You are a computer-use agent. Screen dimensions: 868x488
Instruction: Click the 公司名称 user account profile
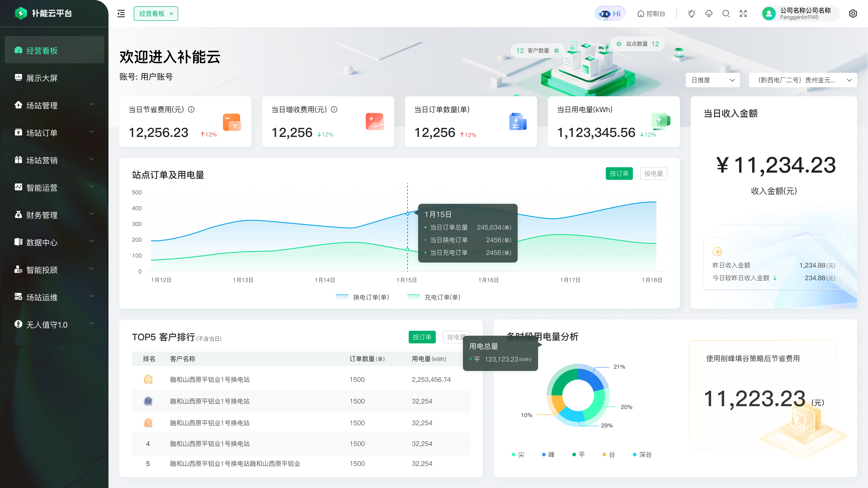click(799, 14)
